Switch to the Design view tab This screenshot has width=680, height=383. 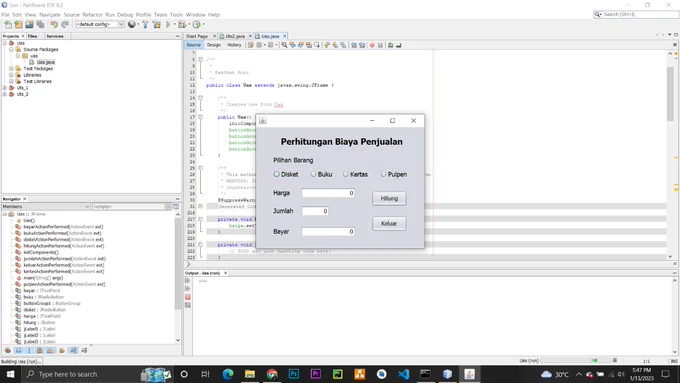[213, 45]
